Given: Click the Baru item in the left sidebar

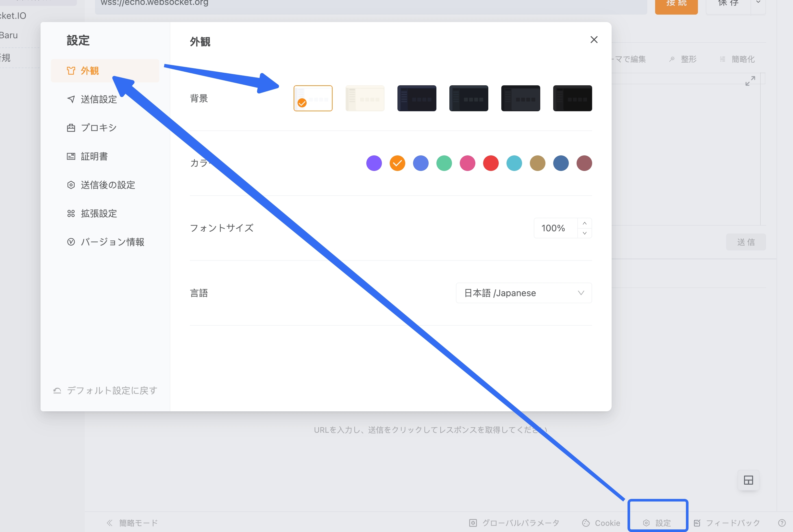Looking at the screenshot, I should [x=9, y=35].
